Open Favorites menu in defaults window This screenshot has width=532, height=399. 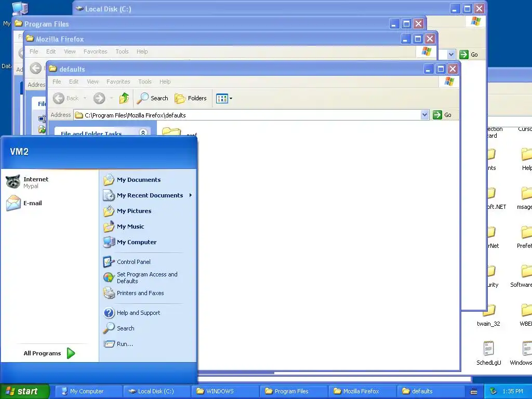coord(118,82)
